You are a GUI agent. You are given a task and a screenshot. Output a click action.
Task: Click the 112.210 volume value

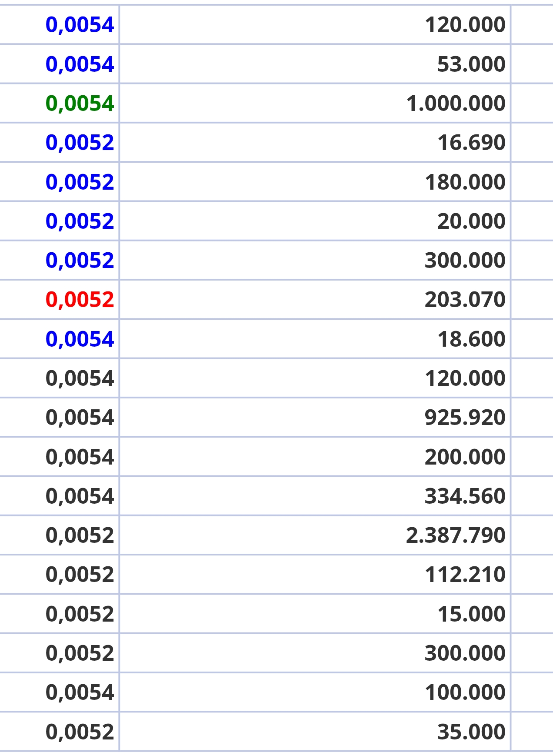[465, 575]
